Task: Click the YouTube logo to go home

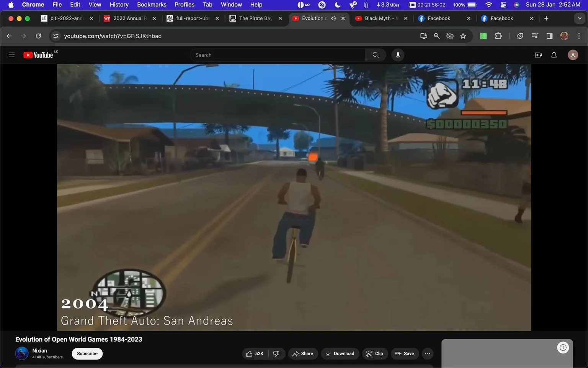Action: click(38, 55)
